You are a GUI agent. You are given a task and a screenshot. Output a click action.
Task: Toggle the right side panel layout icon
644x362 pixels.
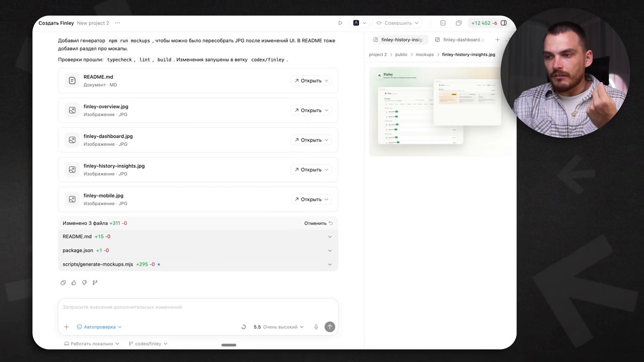(x=504, y=23)
